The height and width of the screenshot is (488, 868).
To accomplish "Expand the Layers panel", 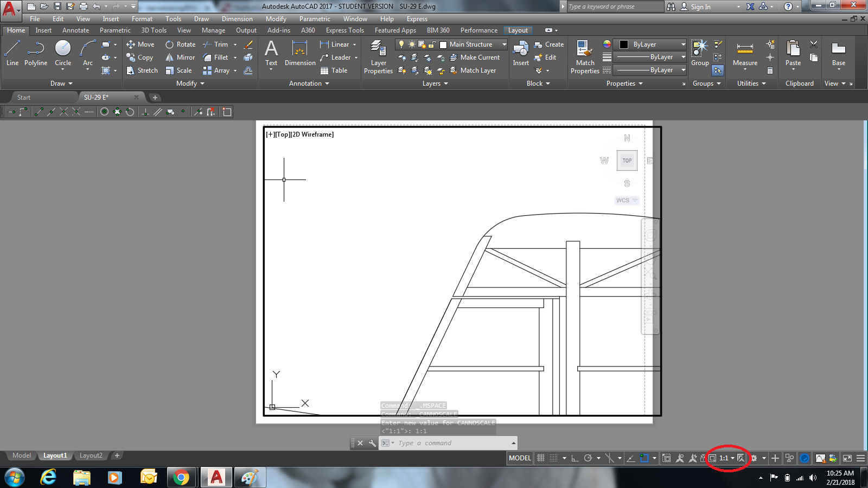I will [435, 84].
